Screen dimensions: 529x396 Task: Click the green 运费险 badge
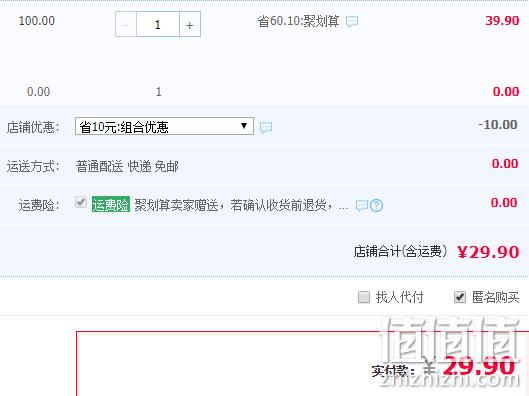tap(111, 204)
